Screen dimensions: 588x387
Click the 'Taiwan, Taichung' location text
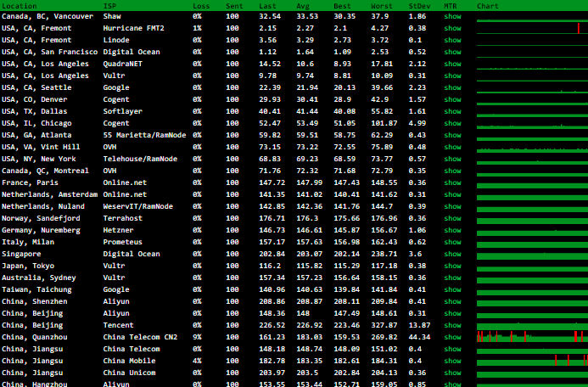click(x=36, y=289)
